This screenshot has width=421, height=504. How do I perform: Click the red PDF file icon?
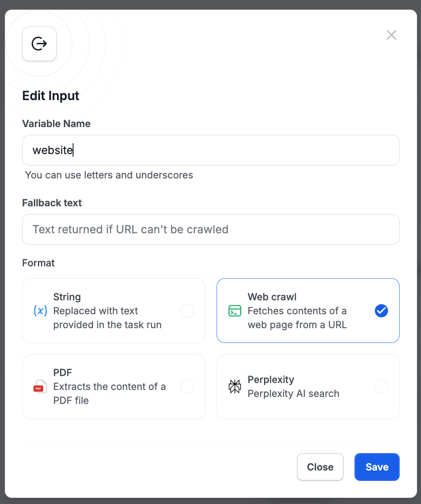(40, 386)
